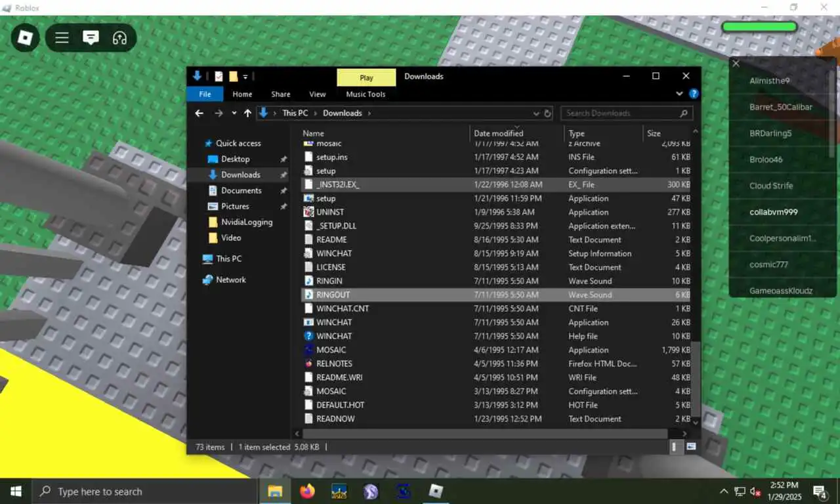Open the Recent locations dropdown arrow
The width and height of the screenshot is (840, 504).
click(234, 114)
